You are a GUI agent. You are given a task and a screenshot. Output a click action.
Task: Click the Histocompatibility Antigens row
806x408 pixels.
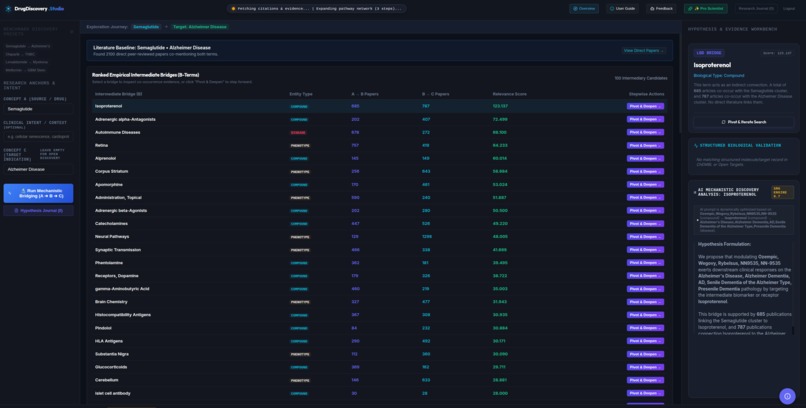[379, 315]
